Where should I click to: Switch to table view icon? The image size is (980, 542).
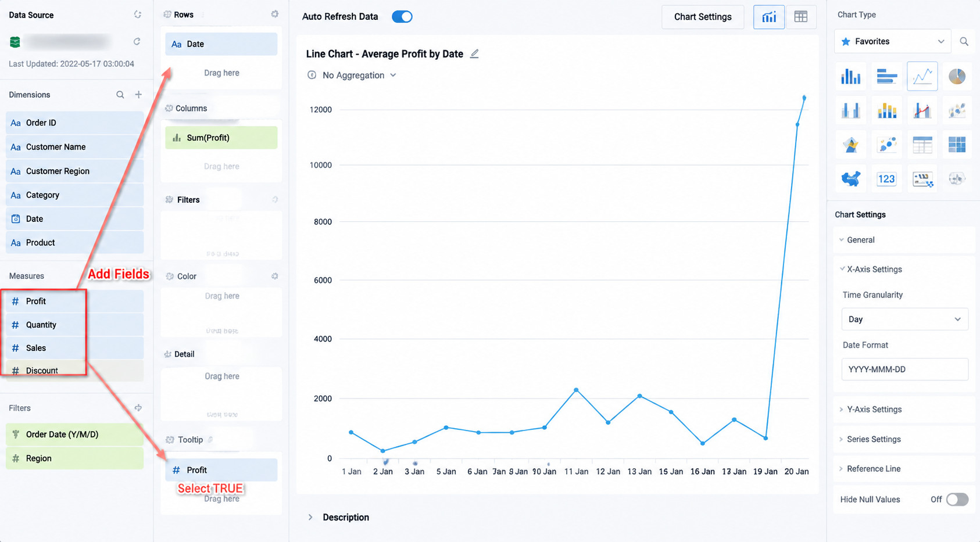point(801,17)
